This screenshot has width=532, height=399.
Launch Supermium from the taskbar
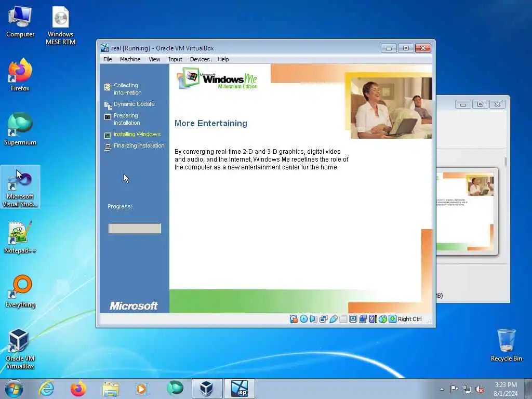coord(175,389)
